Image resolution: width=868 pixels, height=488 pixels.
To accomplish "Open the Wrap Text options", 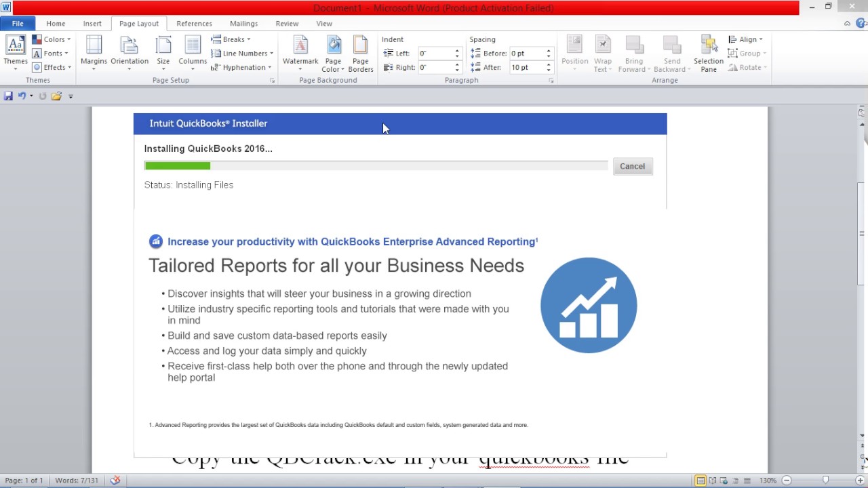I will coord(602,53).
